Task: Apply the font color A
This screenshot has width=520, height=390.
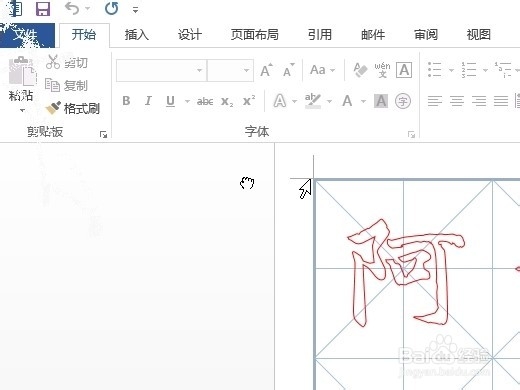Action: pyautogui.click(x=347, y=101)
